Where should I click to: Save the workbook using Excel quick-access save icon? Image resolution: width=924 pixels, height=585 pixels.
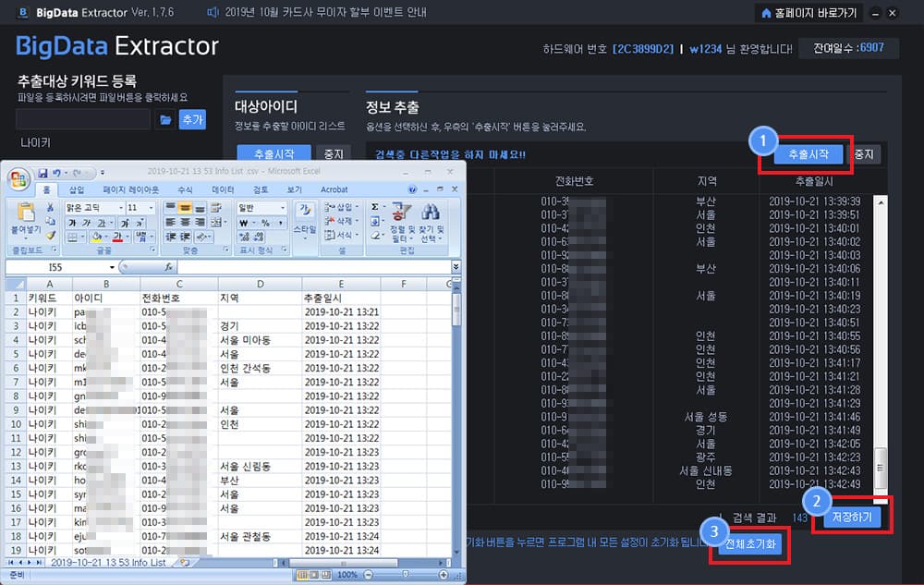[x=43, y=173]
